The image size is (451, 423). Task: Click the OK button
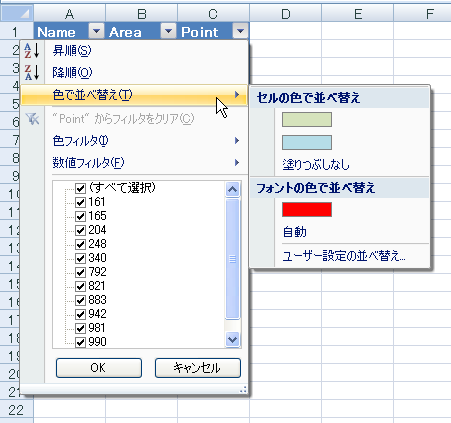pyautogui.click(x=99, y=368)
